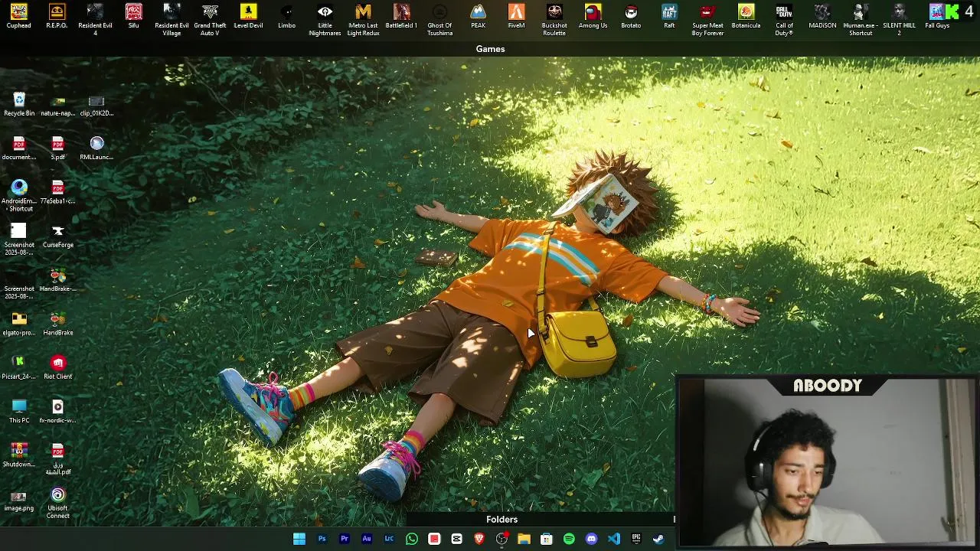Screen dimensions: 980x551
Task: Launch the MADiSON game shortcut
Action: tap(822, 16)
